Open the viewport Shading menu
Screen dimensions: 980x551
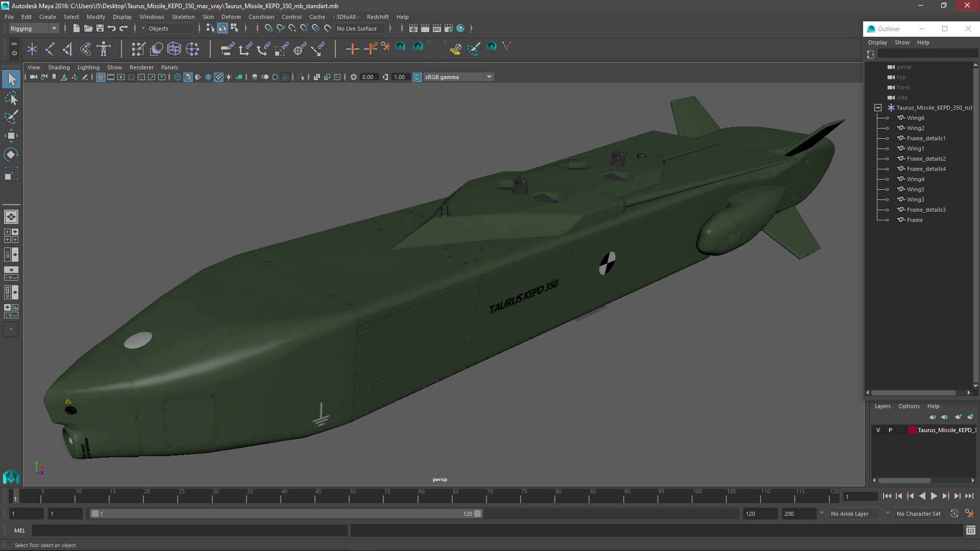(59, 67)
